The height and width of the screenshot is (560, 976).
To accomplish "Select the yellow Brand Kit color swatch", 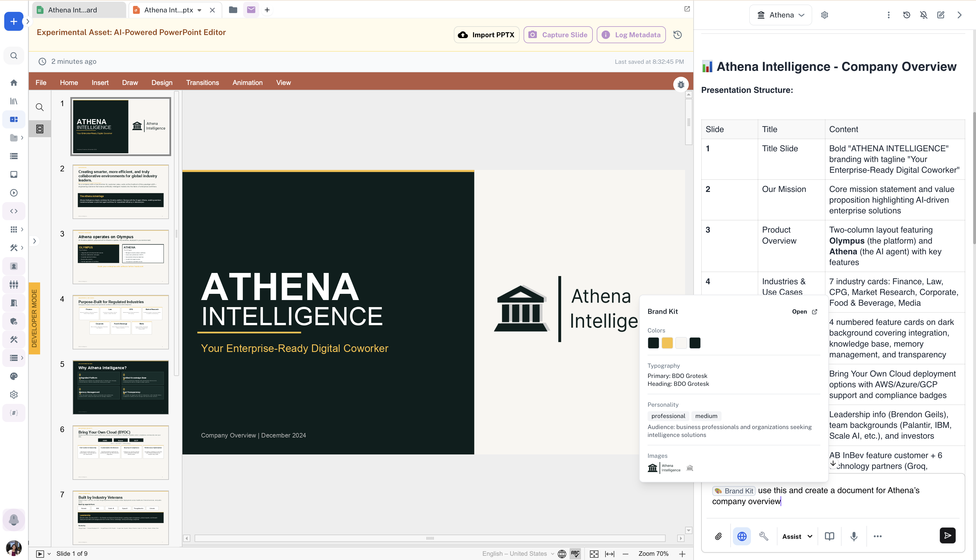I will click(667, 343).
